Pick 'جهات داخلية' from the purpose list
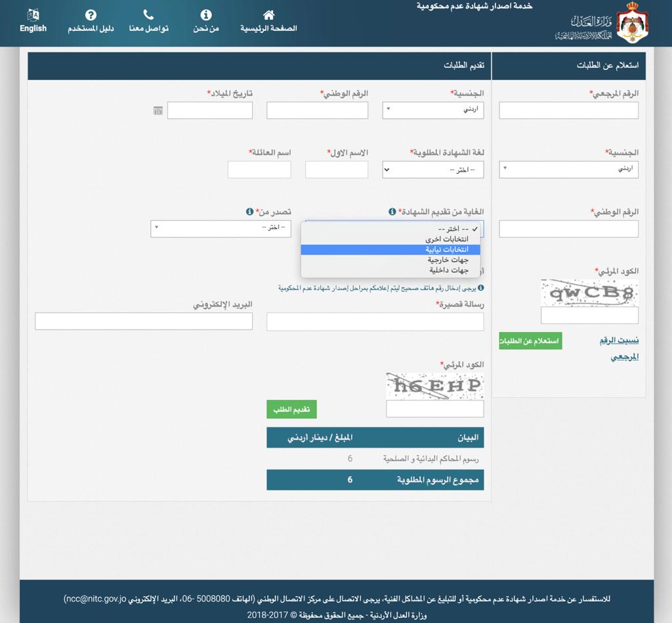The height and width of the screenshot is (623, 672). [448, 270]
